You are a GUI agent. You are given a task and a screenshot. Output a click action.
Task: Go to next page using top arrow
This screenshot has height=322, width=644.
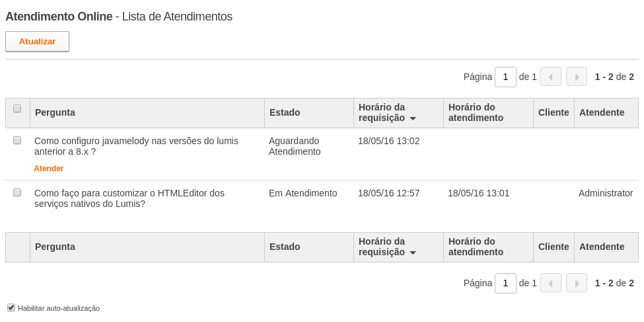click(576, 77)
